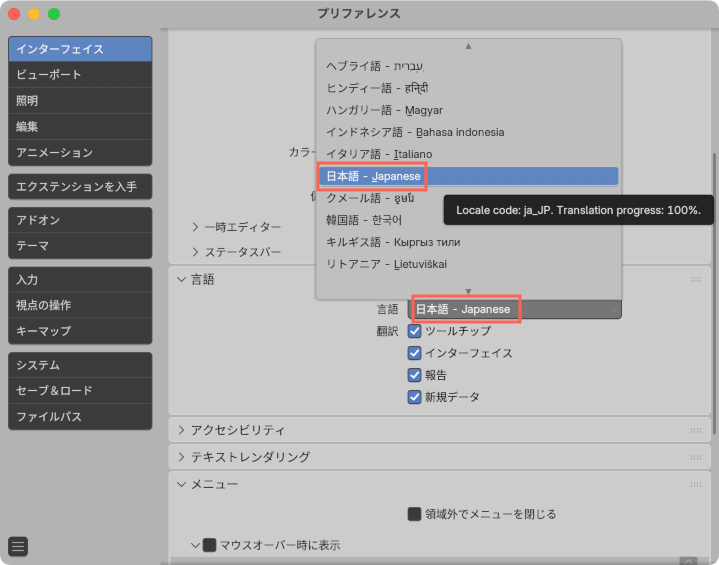719x565 pixels.
Task: Open the ビューポート preferences section
Action: (x=80, y=74)
